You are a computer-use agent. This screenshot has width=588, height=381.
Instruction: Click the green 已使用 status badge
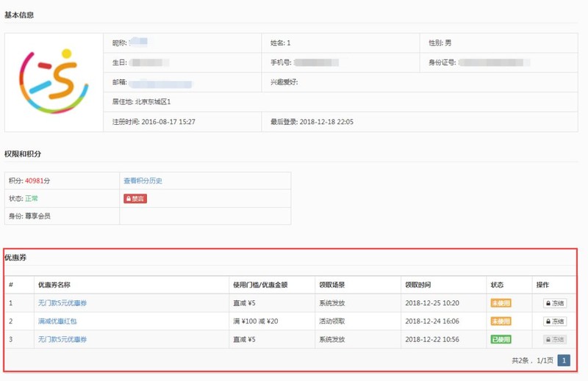pyautogui.click(x=501, y=339)
